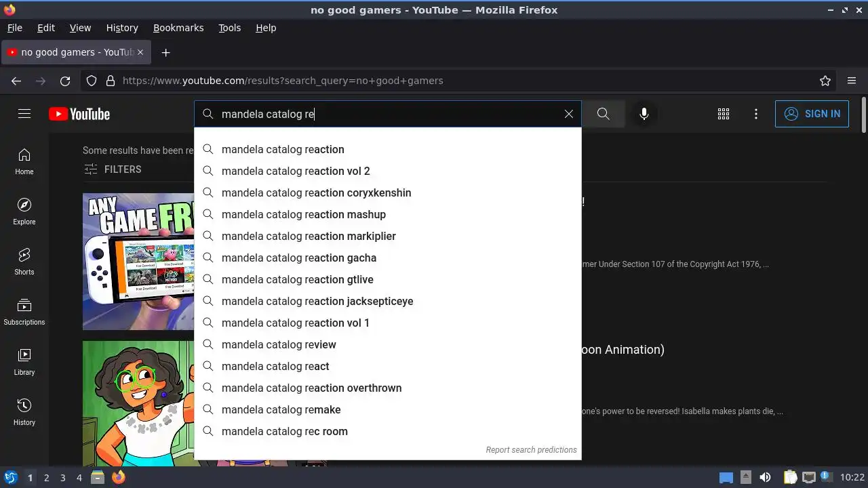Pick suggestion 'mandela catalog remake'
The image size is (868, 488).
[388, 409]
